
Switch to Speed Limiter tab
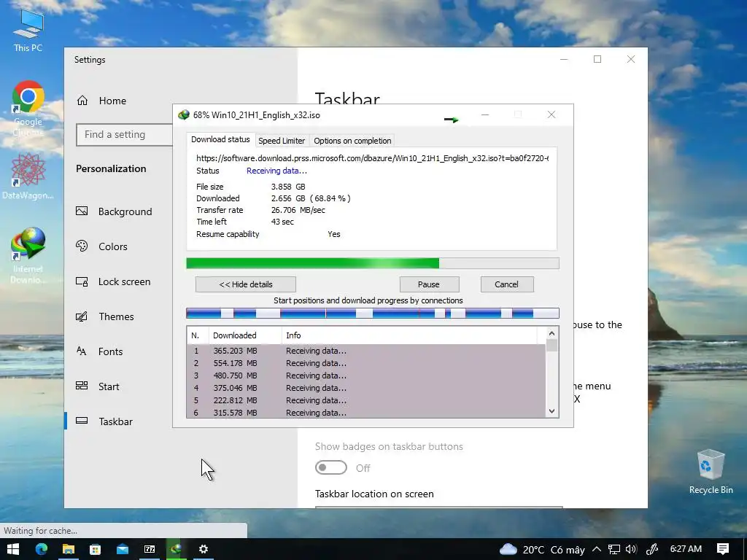click(282, 141)
